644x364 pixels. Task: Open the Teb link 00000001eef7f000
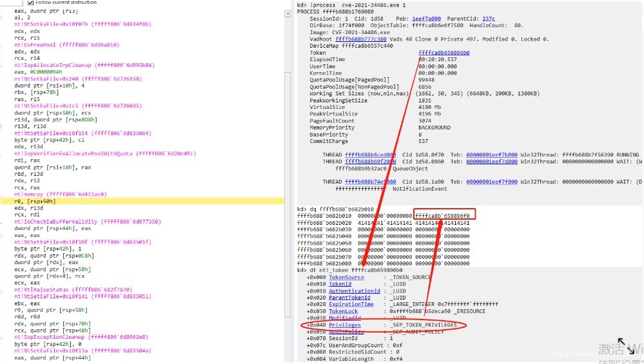tap(492, 182)
